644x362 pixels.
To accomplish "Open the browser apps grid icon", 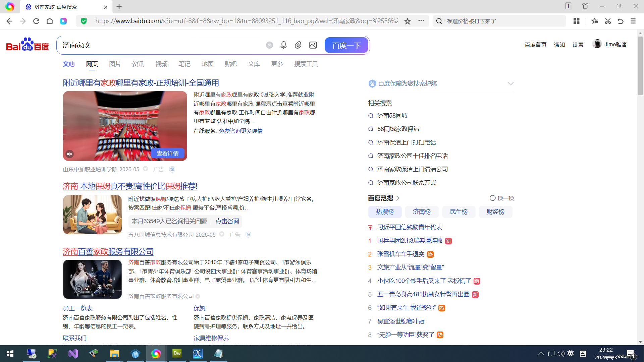I will tap(577, 21).
